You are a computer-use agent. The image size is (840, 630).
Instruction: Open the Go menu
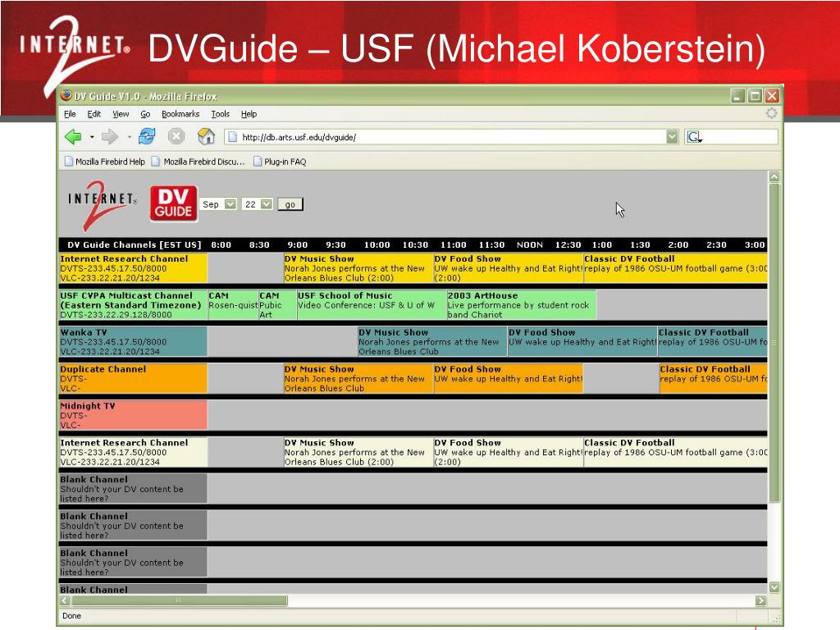tap(145, 113)
